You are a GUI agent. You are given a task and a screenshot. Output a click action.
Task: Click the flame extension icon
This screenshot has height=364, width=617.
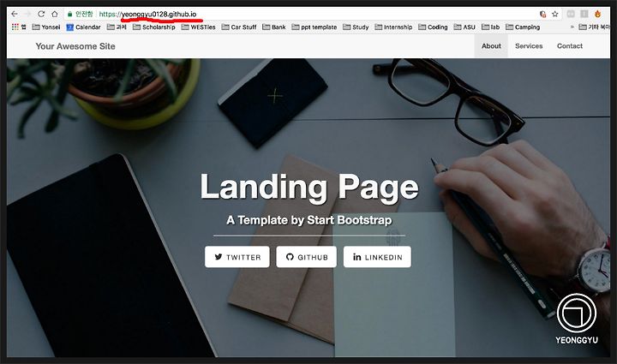(x=598, y=14)
